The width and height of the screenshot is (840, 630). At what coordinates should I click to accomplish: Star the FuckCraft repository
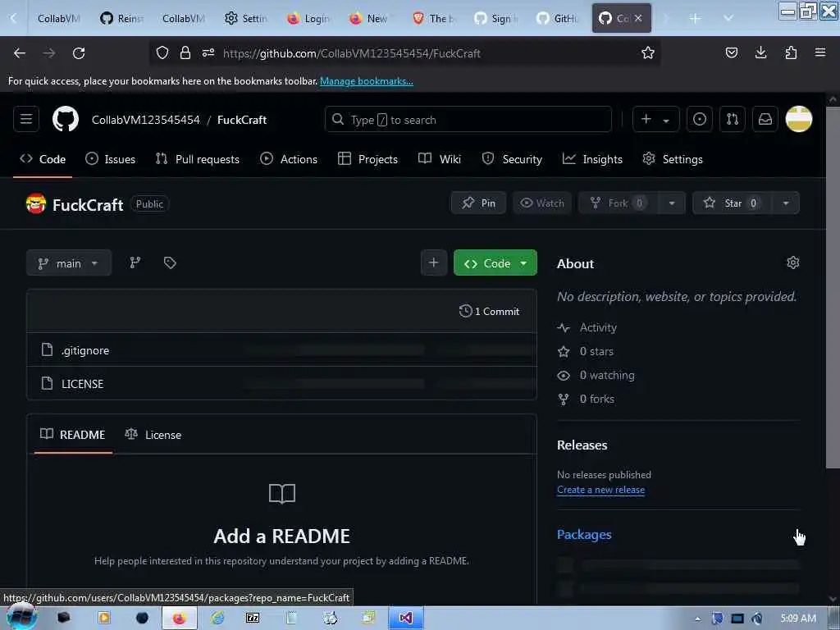(x=733, y=203)
